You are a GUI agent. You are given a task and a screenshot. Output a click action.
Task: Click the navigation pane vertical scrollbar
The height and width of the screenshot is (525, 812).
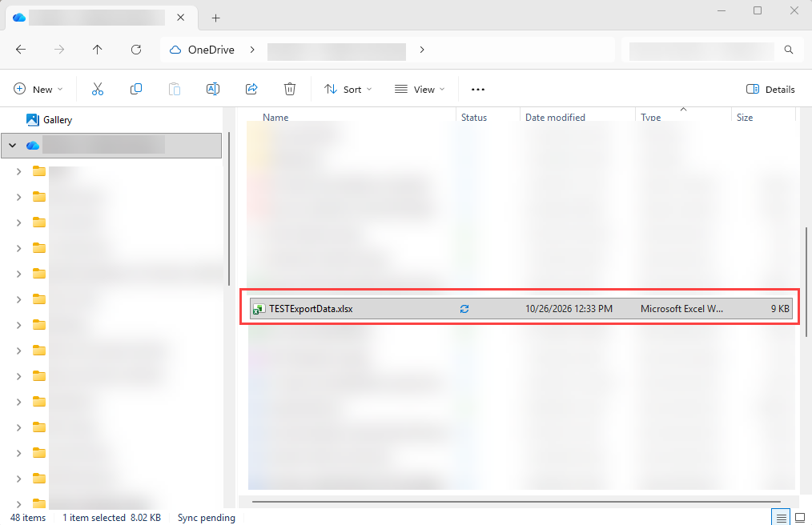228,208
